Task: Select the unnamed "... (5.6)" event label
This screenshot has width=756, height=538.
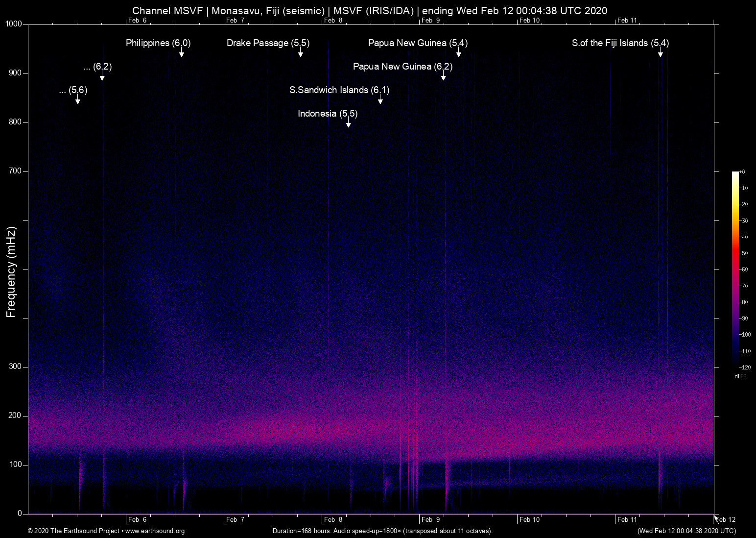Action: click(x=73, y=90)
